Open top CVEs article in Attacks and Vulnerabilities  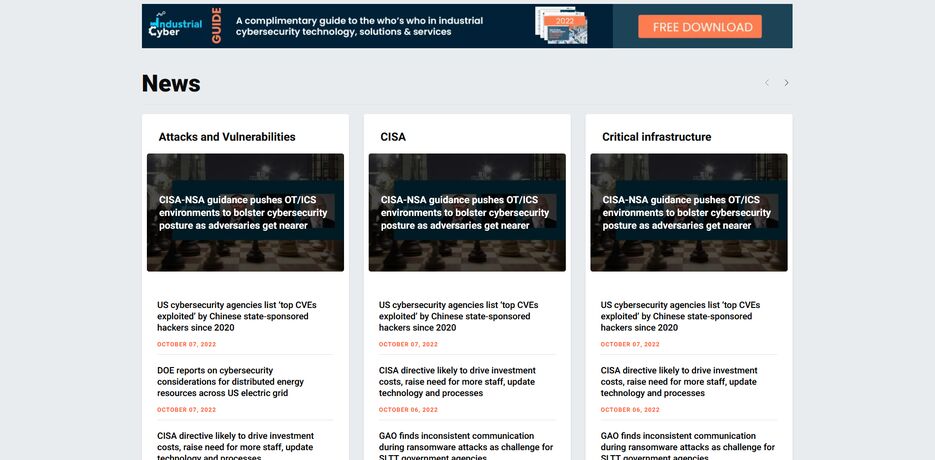click(237, 316)
